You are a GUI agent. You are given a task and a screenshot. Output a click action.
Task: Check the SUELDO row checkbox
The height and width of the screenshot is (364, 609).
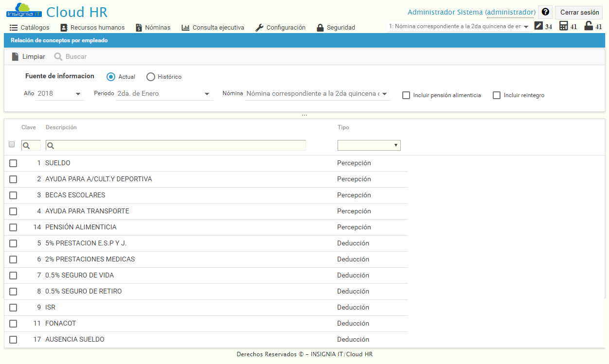13,163
